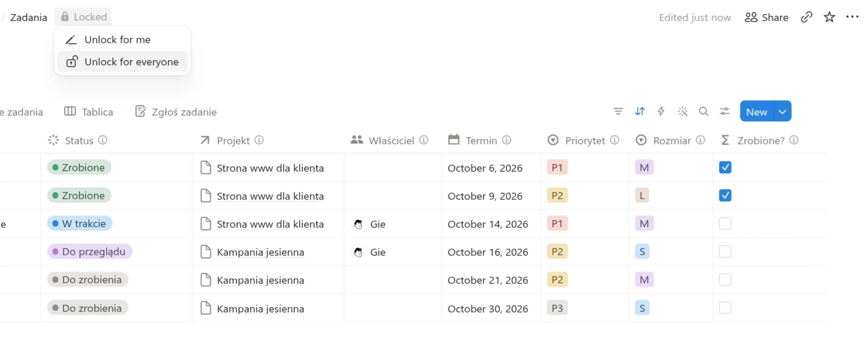Uncheck Zrobione? checkbox for October 9 row
Screen dimensions: 868x361
click(x=725, y=196)
